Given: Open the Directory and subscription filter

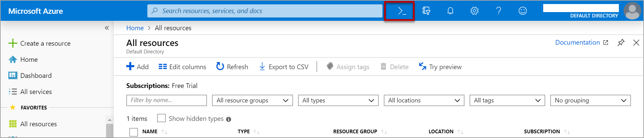Looking at the screenshot, I should click(x=426, y=11).
